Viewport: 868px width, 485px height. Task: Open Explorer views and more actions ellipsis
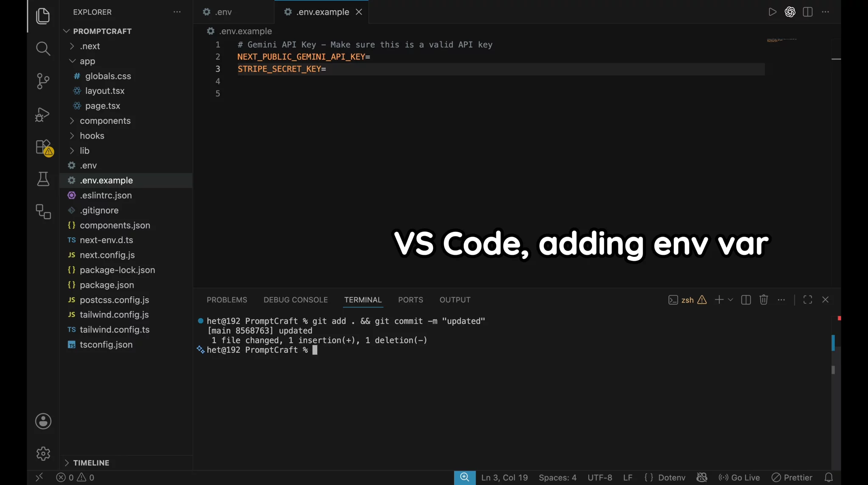pyautogui.click(x=177, y=12)
